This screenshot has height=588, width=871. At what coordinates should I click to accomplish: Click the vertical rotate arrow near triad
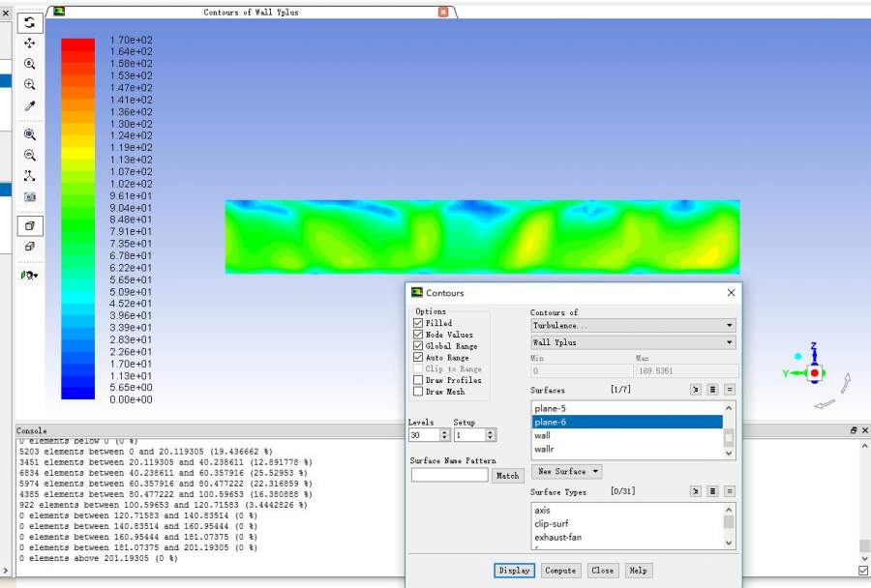tap(846, 383)
